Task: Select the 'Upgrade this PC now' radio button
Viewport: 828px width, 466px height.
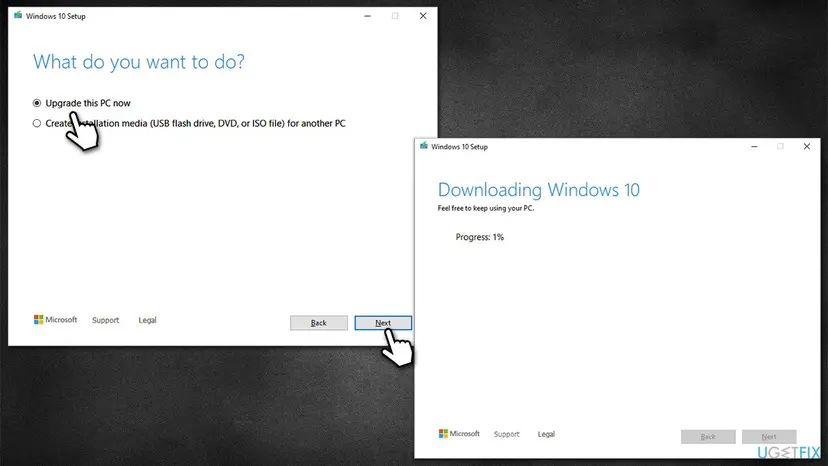Action: 36,103
